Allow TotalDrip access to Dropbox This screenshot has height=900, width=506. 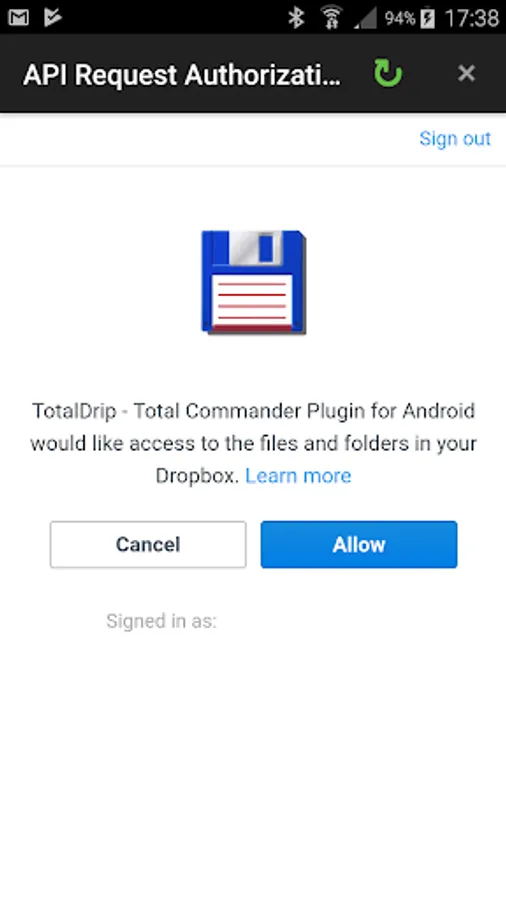(x=359, y=544)
